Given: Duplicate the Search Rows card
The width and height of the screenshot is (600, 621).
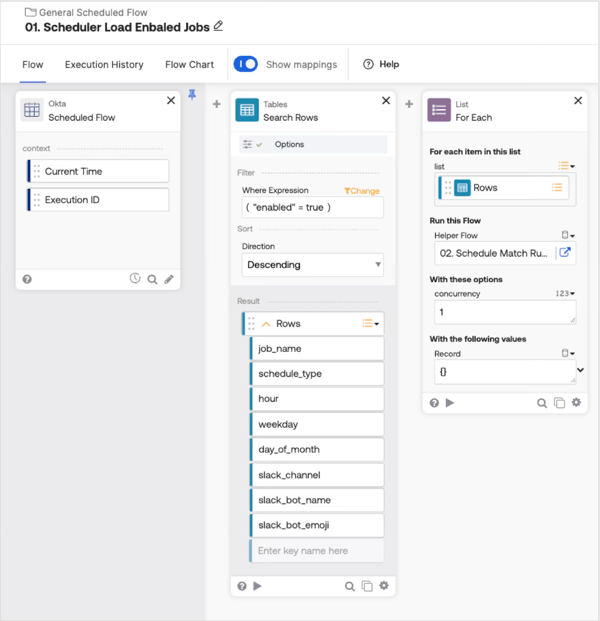Looking at the screenshot, I should tap(367, 586).
